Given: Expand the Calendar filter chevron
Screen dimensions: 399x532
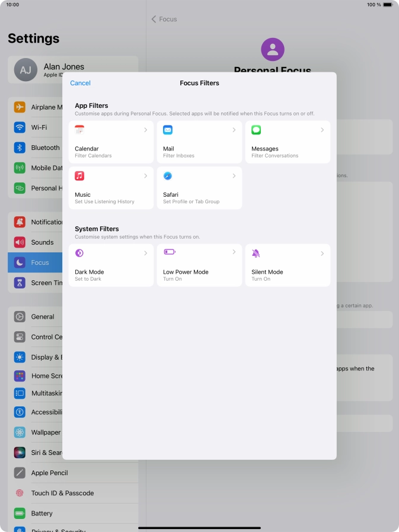Looking at the screenshot, I should [x=146, y=130].
